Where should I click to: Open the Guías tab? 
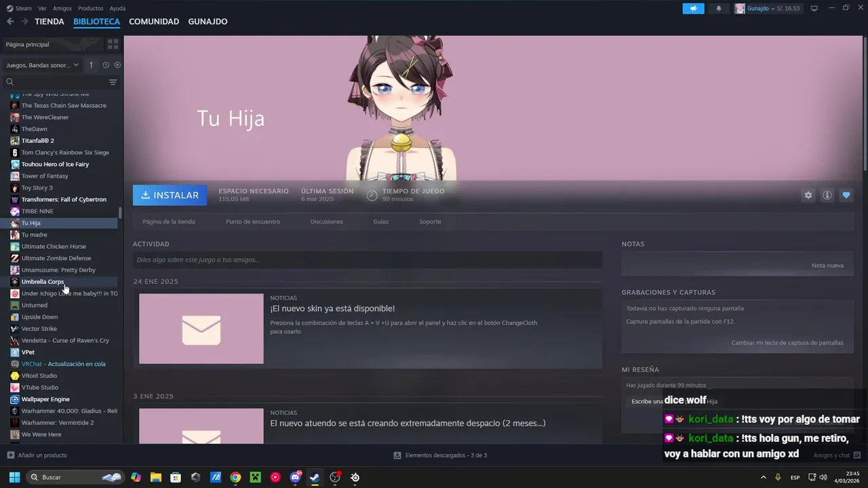coord(381,222)
